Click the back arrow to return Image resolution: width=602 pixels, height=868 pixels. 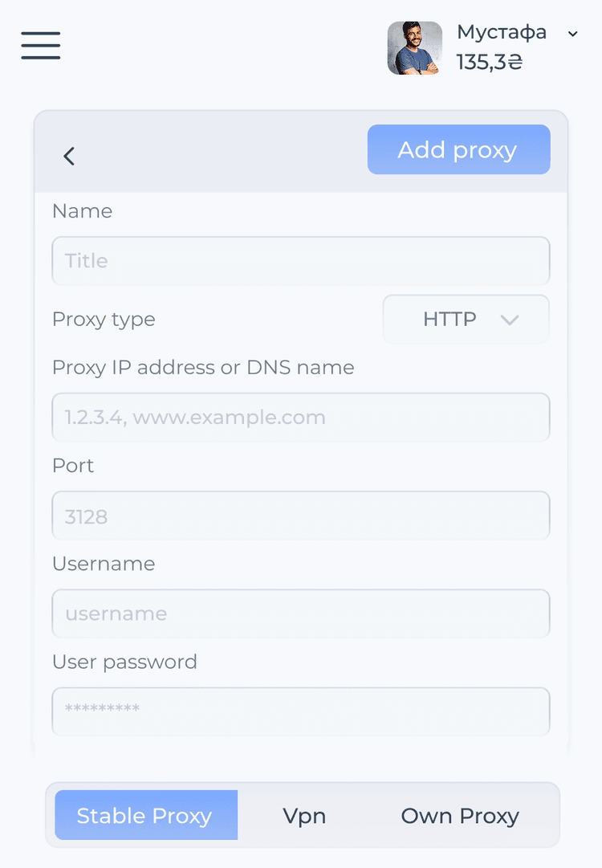tap(69, 156)
